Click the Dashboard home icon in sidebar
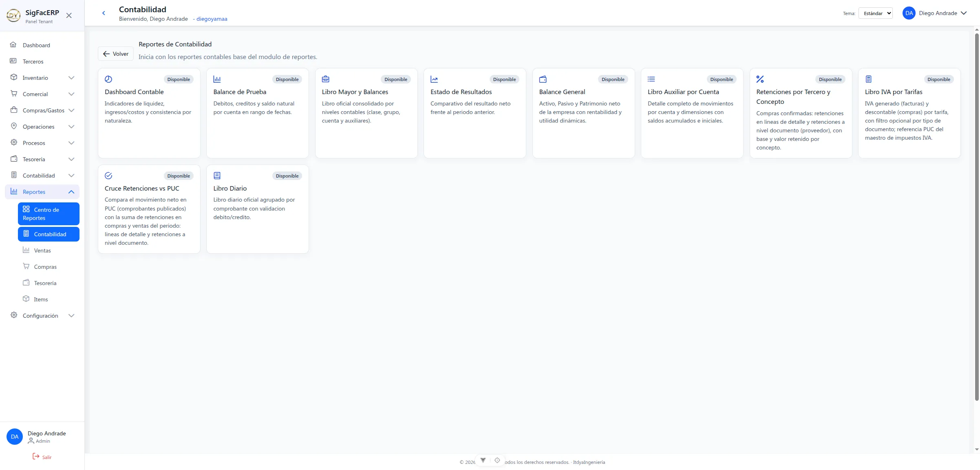This screenshot has height=470, width=980. point(13,45)
